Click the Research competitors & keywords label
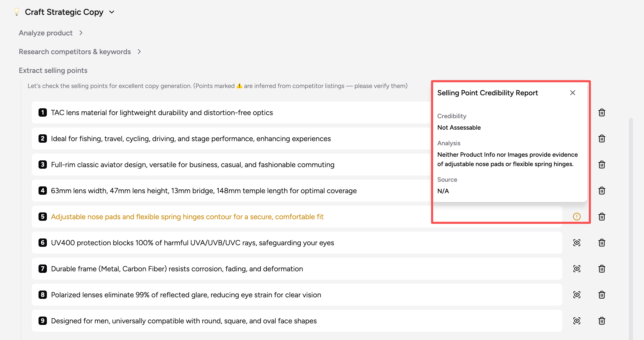This screenshot has height=340, width=644. [75, 52]
